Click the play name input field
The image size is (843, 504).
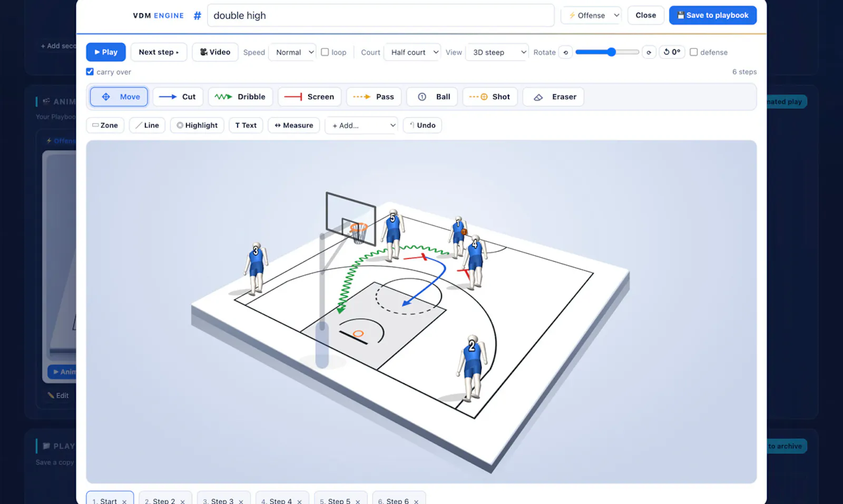click(380, 15)
